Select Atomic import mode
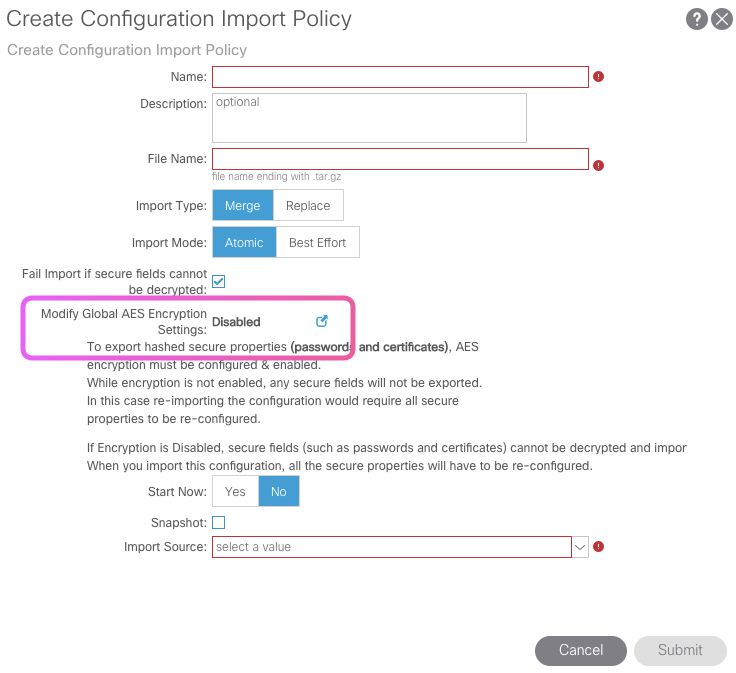Screen dimensions: 736x673 click(244, 242)
